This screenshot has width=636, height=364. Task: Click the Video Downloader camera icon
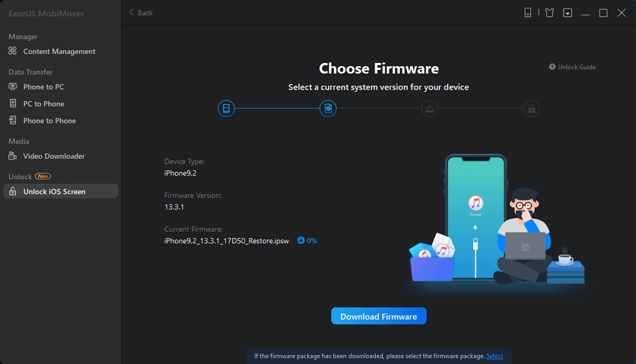[x=13, y=156]
